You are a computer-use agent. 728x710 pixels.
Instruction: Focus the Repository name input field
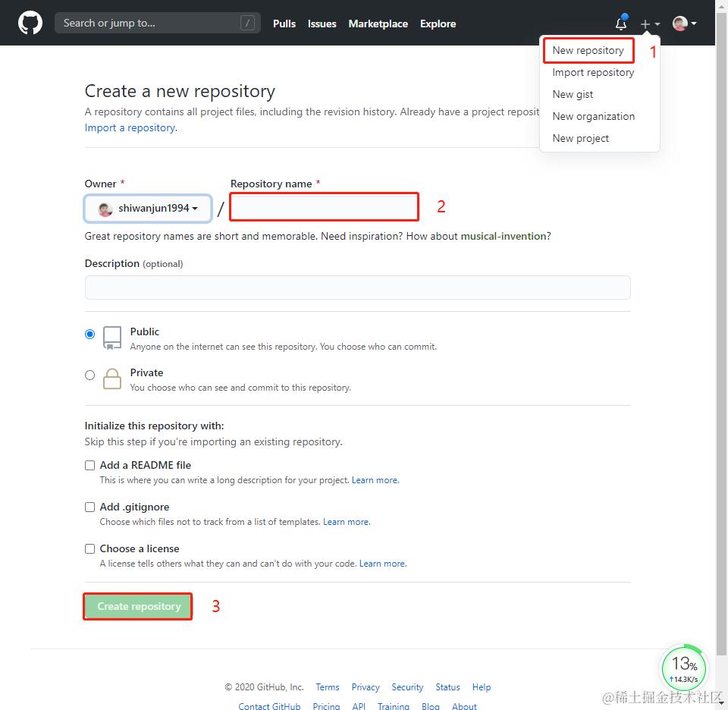(x=325, y=207)
